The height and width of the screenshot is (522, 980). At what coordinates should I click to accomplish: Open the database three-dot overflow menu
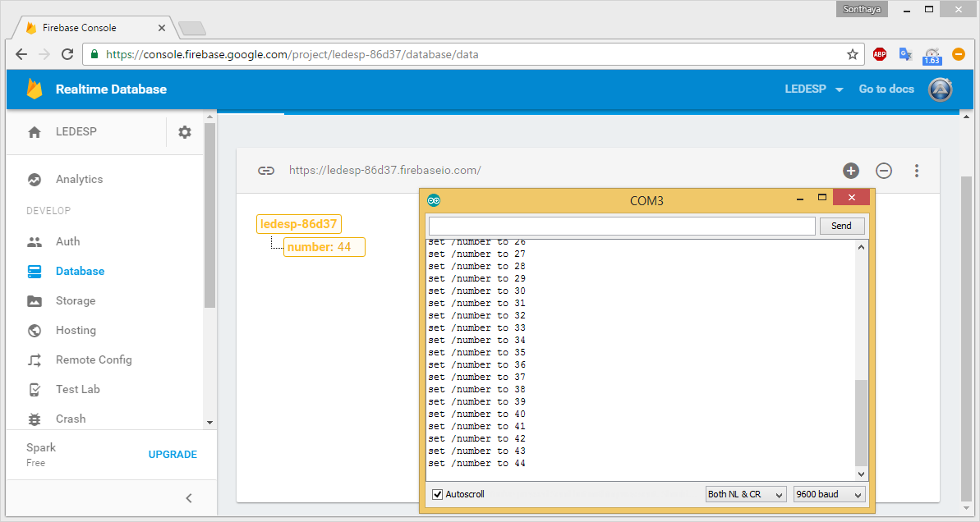click(x=917, y=171)
